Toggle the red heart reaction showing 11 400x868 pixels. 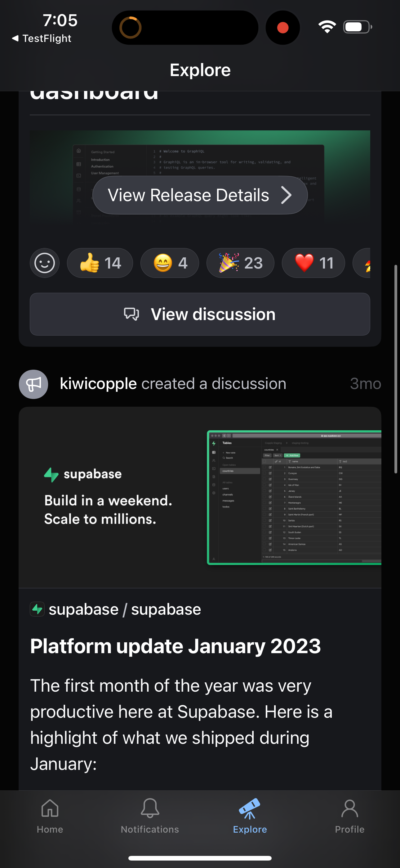click(313, 263)
